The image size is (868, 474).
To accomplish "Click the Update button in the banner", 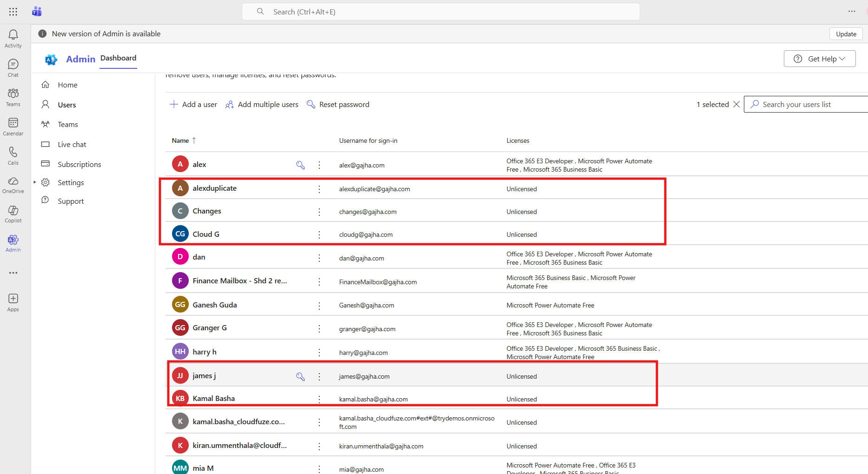I will pyautogui.click(x=846, y=33).
